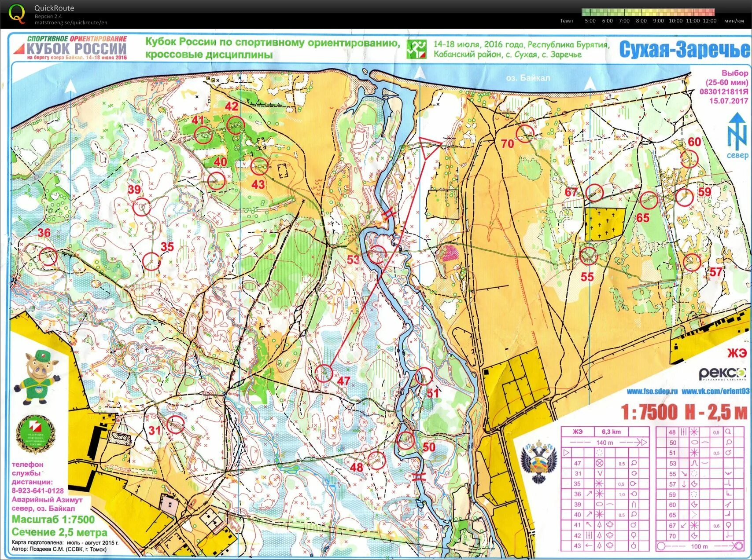Open the matstroeng.se/quickroute/en link
This screenshot has height=560, width=752.
coord(71,23)
